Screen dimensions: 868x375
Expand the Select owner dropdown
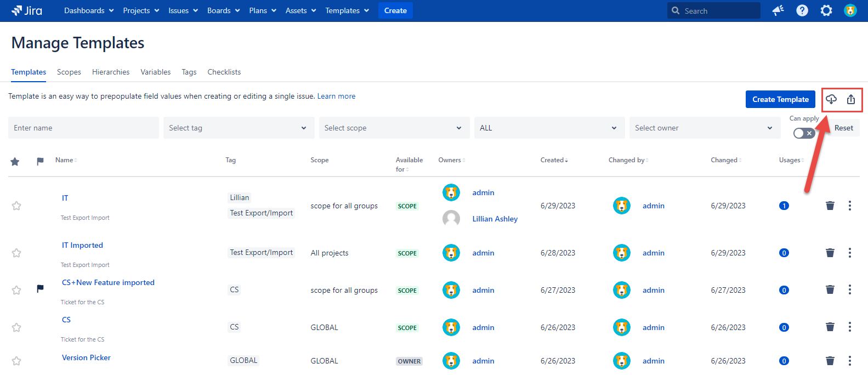click(x=704, y=128)
